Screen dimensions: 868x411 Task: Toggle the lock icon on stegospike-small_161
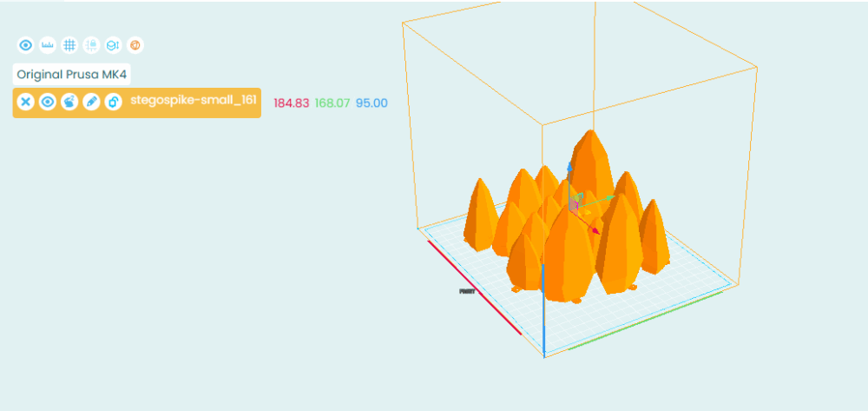click(x=113, y=103)
